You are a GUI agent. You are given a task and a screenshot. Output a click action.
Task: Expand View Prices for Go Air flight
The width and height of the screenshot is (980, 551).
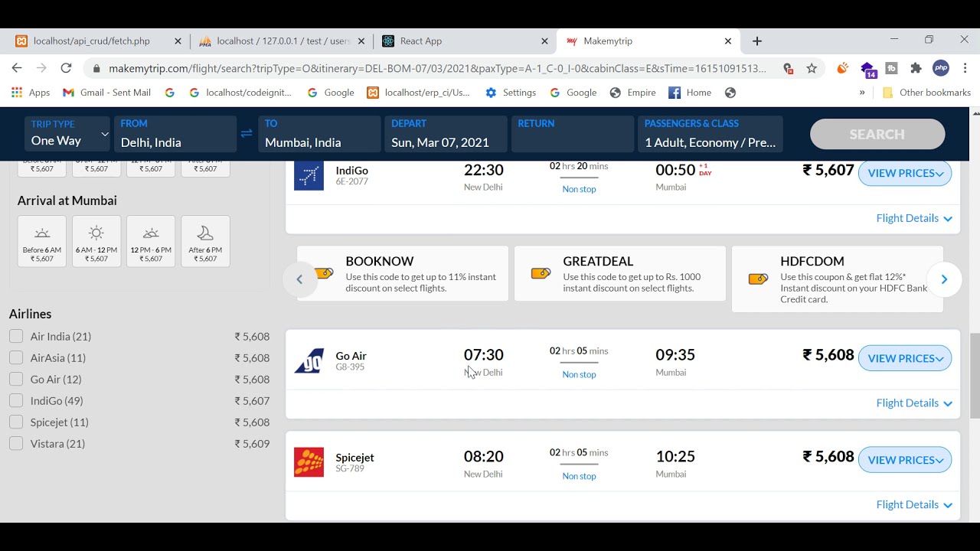(905, 358)
